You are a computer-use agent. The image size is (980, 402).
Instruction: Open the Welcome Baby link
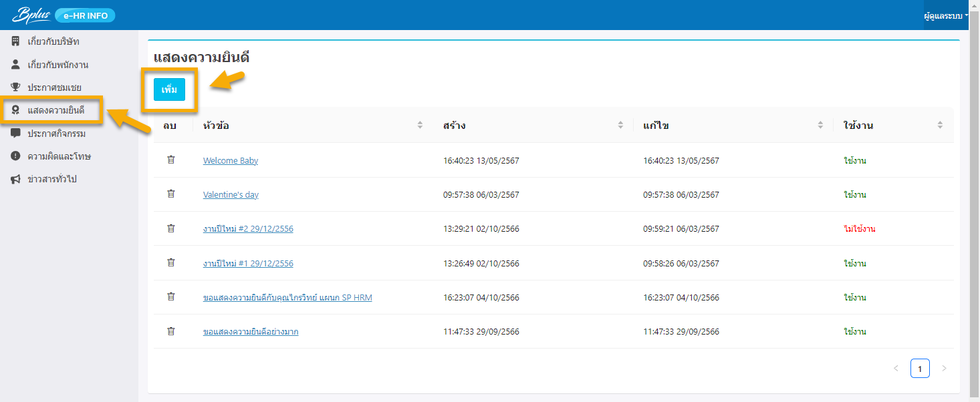point(231,161)
